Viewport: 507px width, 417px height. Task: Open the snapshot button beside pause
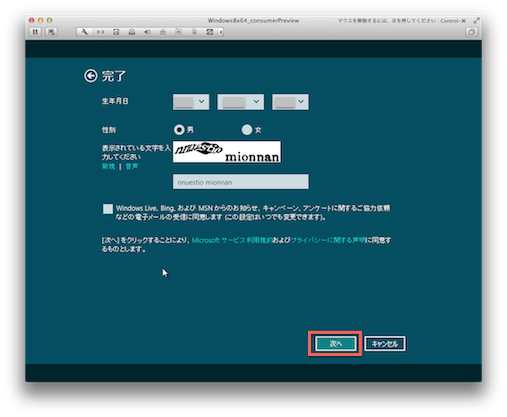(51, 32)
